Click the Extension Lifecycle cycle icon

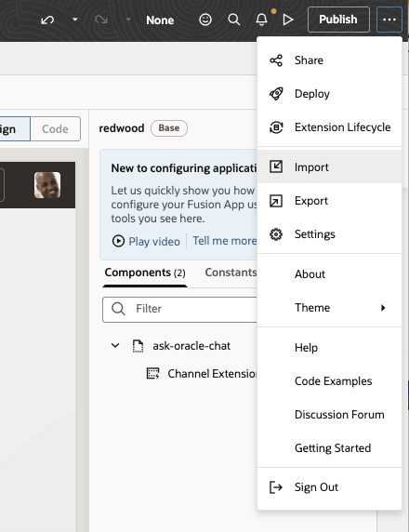coord(276,127)
